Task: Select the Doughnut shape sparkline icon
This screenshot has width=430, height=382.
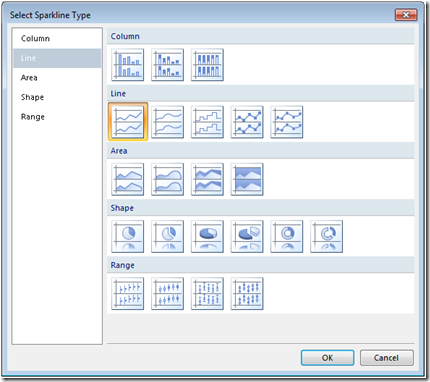Action: [x=287, y=236]
